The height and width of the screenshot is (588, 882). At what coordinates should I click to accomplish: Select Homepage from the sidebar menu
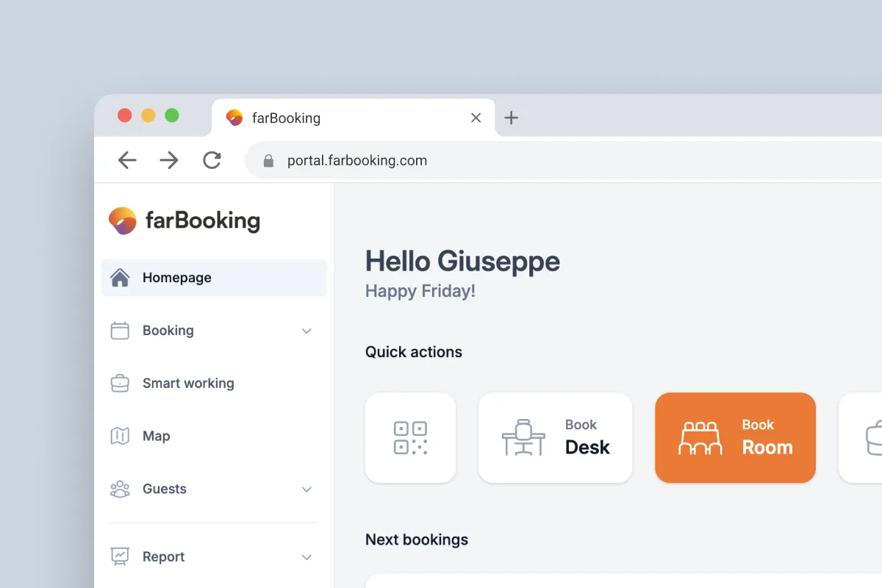(x=176, y=277)
